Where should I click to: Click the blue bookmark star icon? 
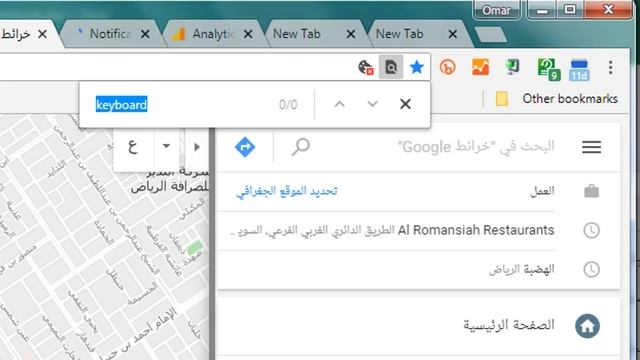point(417,67)
